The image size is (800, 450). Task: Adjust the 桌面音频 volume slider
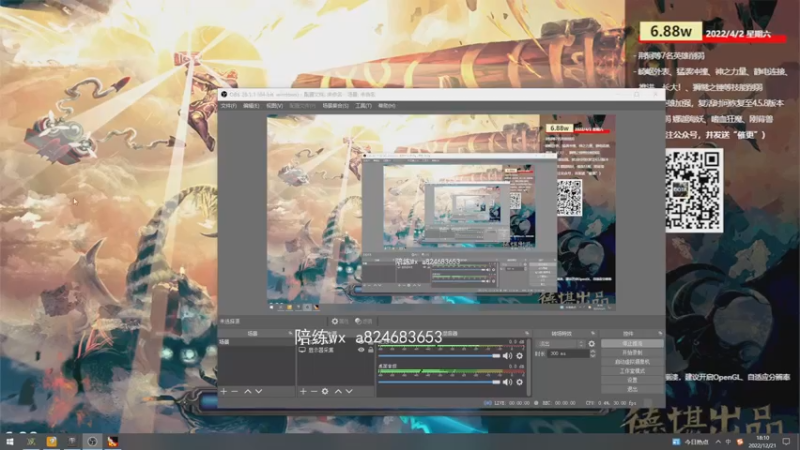coord(439,382)
